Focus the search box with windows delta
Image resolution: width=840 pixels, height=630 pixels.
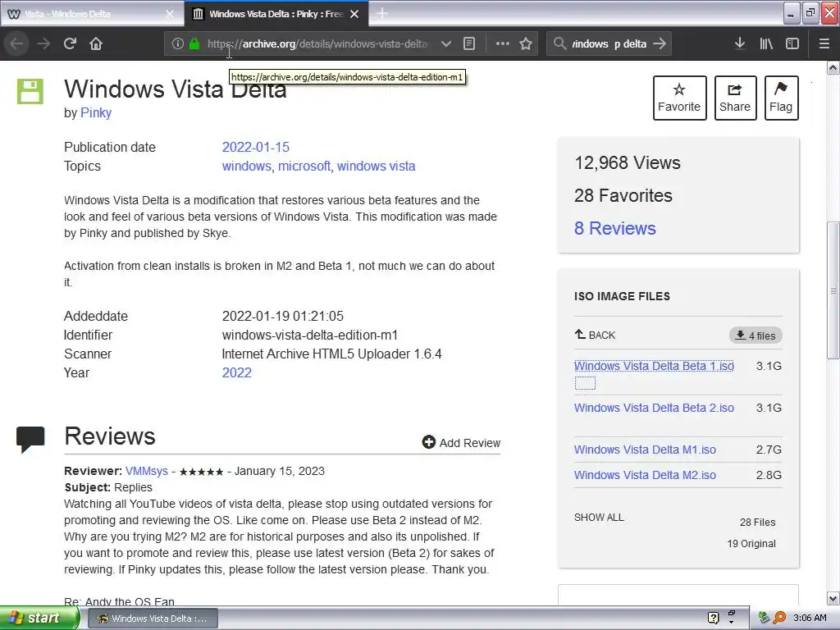(x=609, y=44)
